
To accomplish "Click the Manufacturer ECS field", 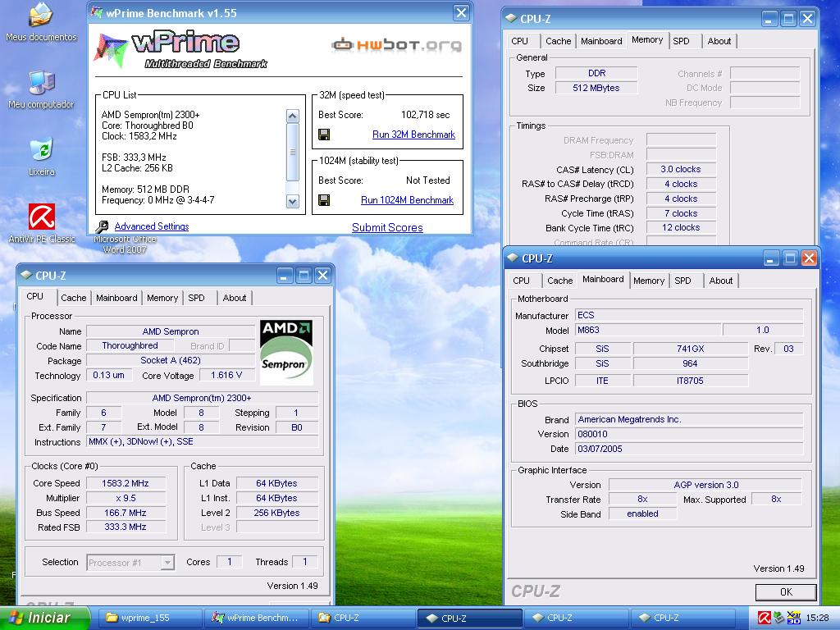I will pos(689,315).
